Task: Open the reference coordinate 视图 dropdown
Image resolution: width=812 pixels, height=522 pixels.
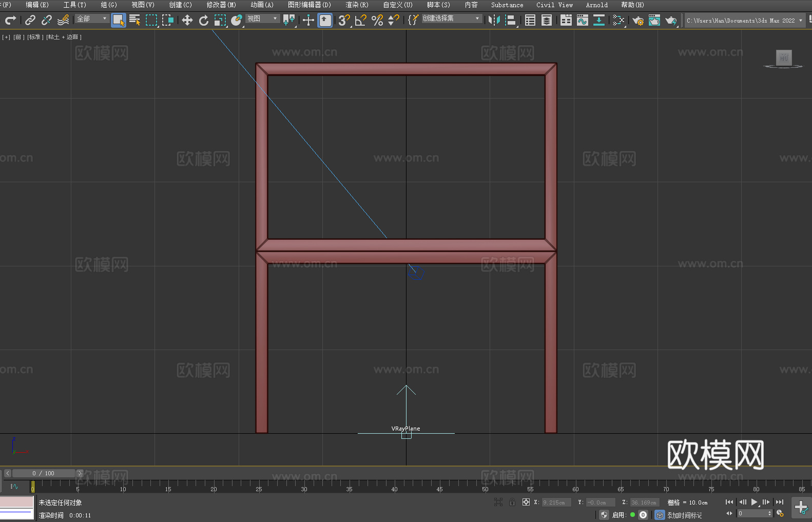Action: tap(262, 18)
